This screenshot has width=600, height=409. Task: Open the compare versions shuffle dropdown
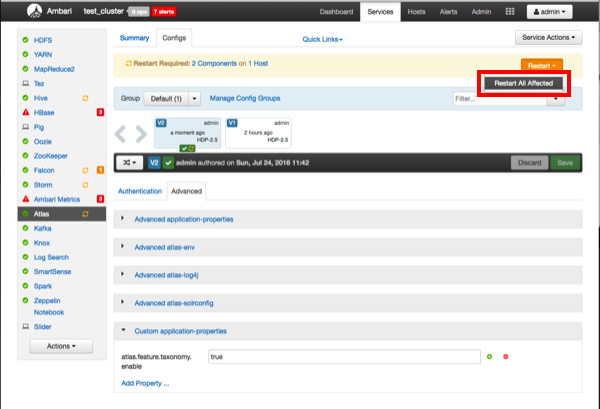(130, 163)
